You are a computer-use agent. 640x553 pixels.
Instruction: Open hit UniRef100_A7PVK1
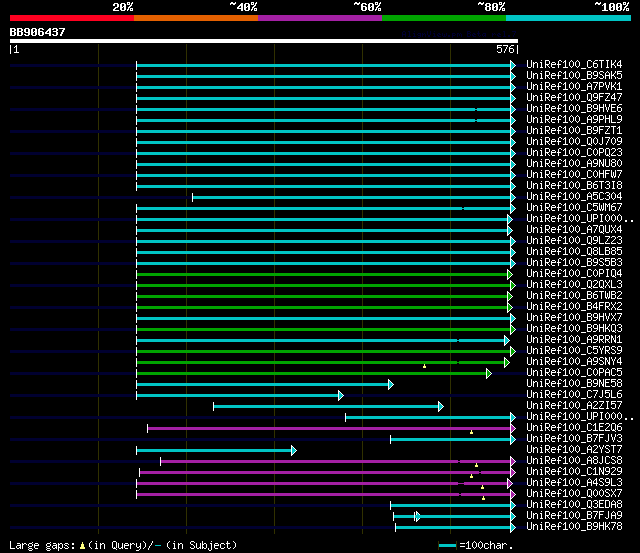pyautogui.click(x=574, y=87)
